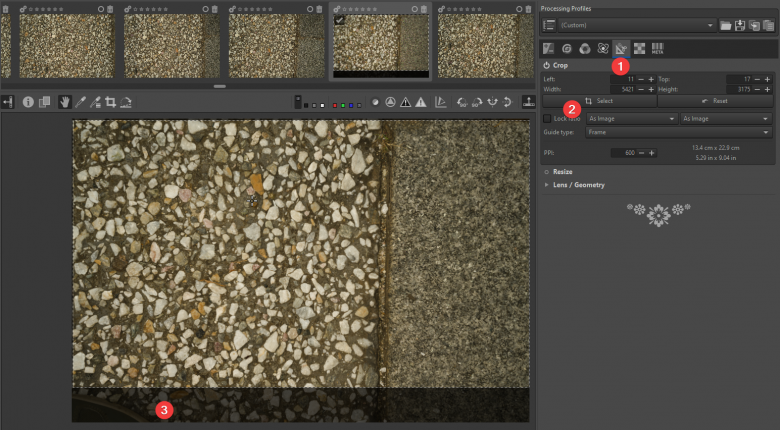Increase the crop Left value
Viewport: 780px width, 430px height.
(x=651, y=80)
